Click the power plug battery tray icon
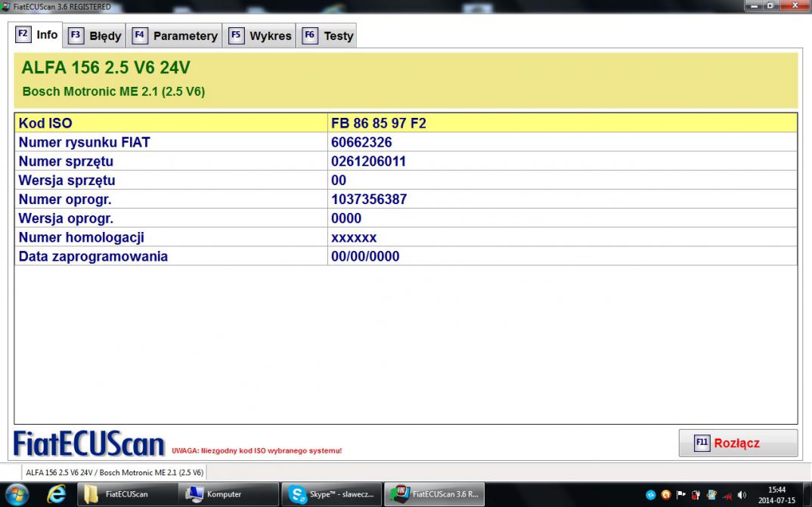Viewport: 812px width, 507px height. tap(696, 495)
